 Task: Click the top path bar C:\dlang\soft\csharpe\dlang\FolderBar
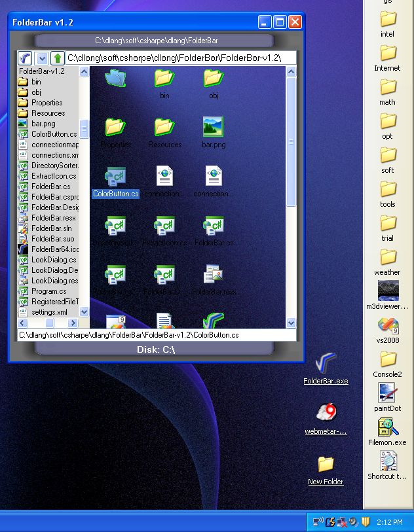(155, 41)
